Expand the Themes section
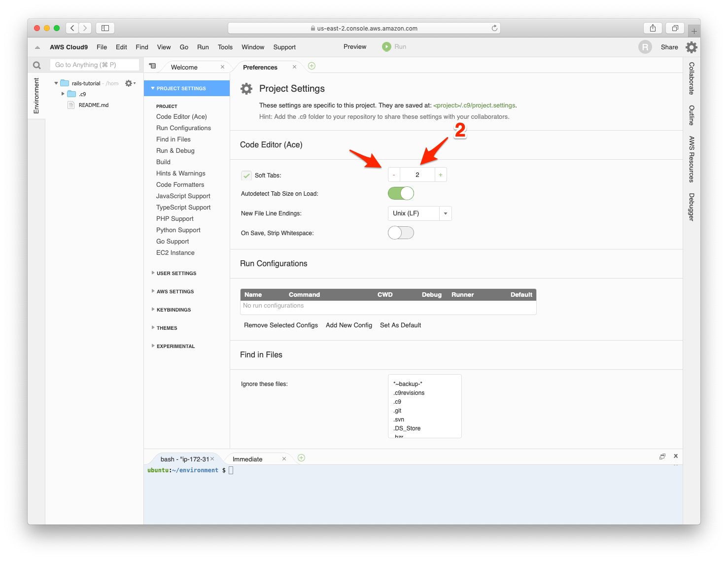 167,328
